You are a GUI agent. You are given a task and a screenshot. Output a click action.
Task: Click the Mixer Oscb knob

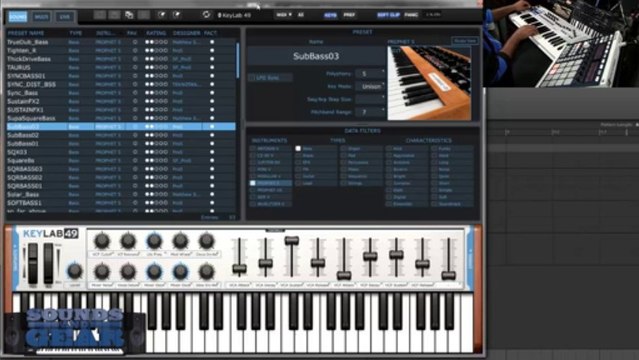click(x=180, y=272)
